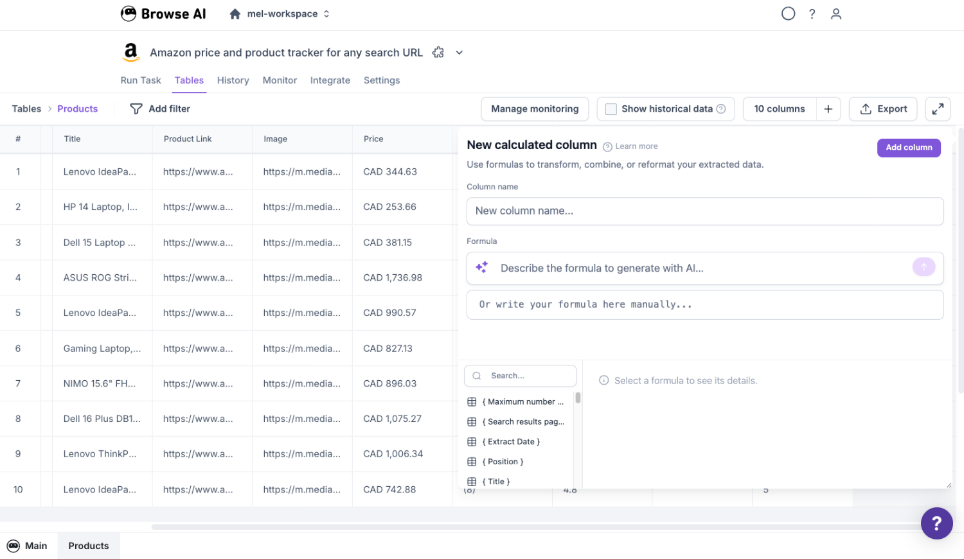Click the robot icon in Main tab
The width and height of the screenshot is (964, 560).
coord(13,546)
